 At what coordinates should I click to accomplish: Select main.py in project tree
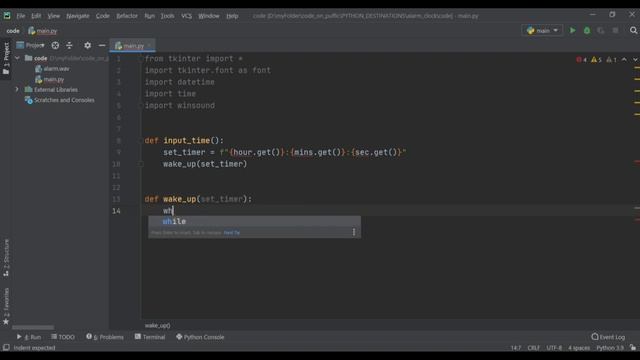(50, 79)
